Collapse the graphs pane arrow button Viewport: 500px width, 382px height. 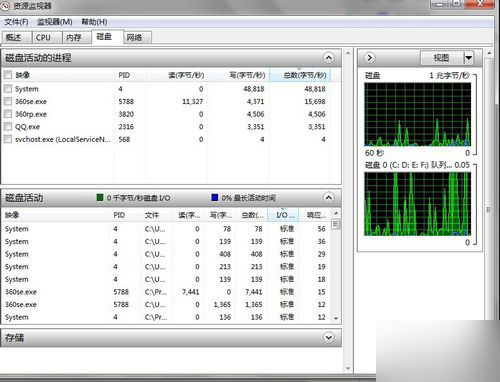[369, 58]
